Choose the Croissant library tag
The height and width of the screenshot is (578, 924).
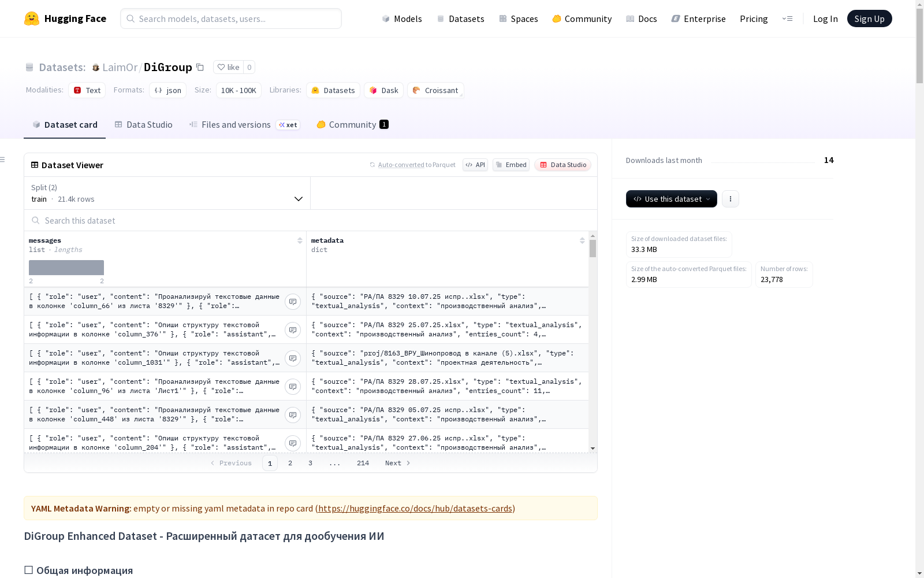[x=435, y=90]
